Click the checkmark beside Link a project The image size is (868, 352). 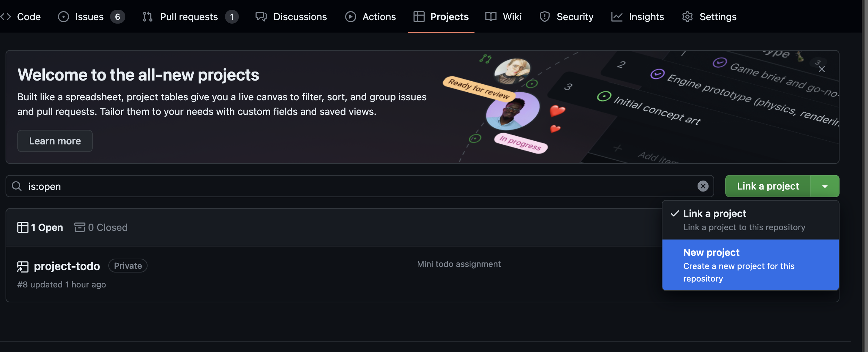pyautogui.click(x=675, y=213)
